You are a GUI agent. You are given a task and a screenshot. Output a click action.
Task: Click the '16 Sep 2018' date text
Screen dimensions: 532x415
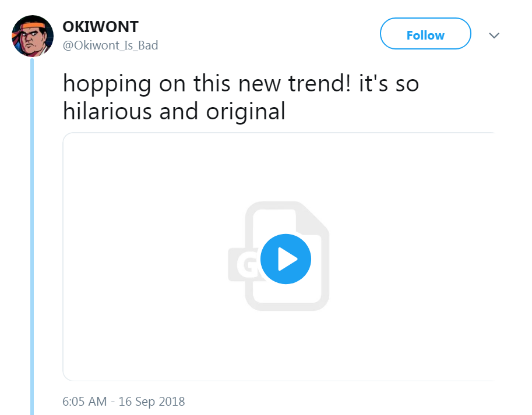click(x=152, y=402)
